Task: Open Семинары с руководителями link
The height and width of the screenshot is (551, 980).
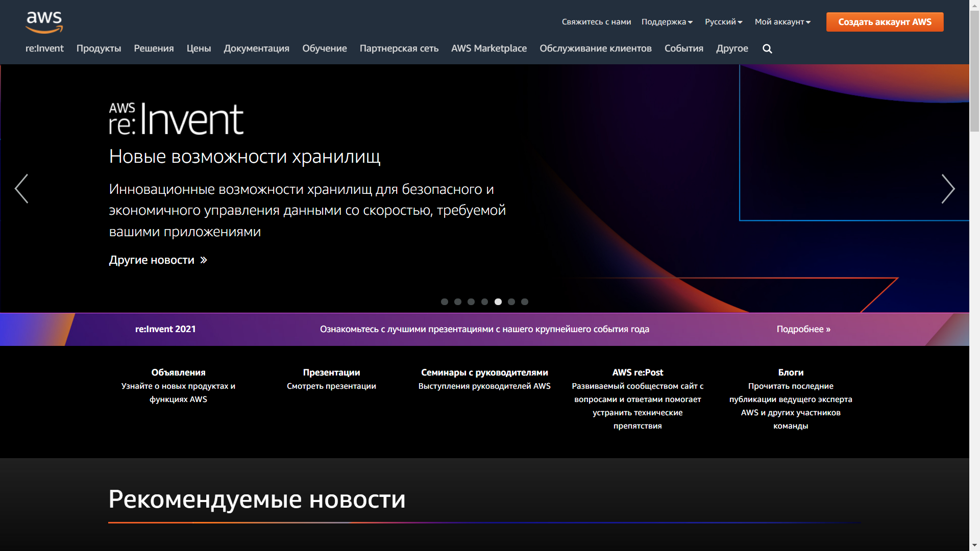Action: pos(484,372)
